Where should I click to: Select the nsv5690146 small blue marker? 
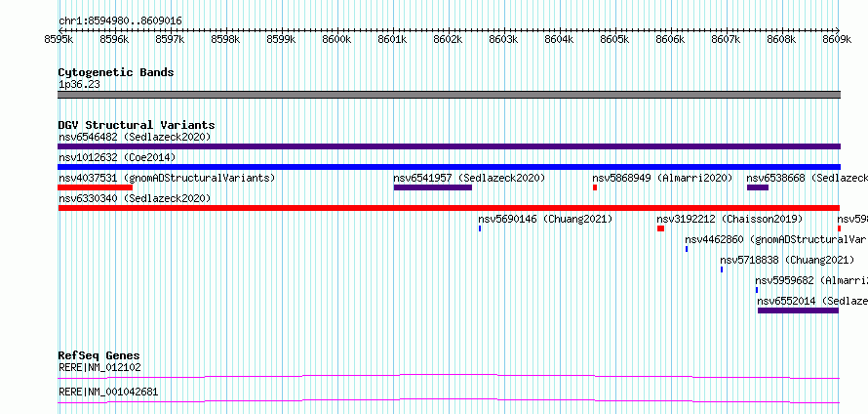click(x=480, y=228)
